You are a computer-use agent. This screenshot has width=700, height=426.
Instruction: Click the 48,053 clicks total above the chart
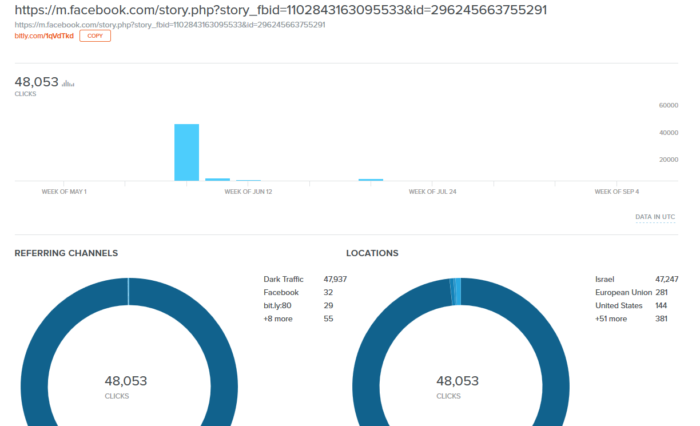[37, 82]
